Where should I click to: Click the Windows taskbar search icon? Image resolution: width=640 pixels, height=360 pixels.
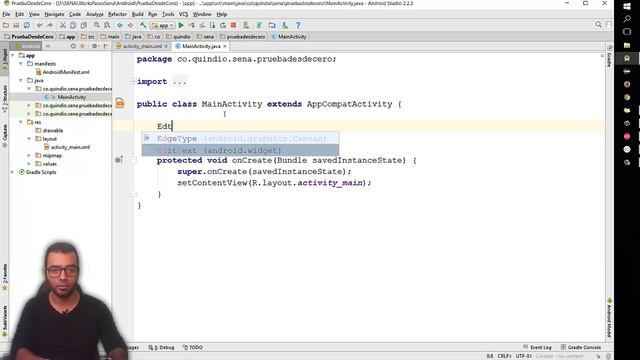click(x=627, y=19)
